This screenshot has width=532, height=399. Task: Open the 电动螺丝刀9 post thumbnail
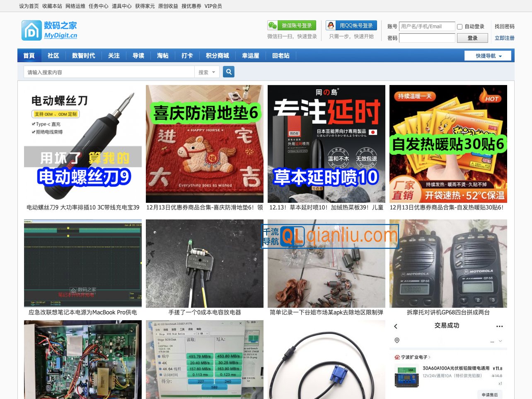tap(82, 144)
